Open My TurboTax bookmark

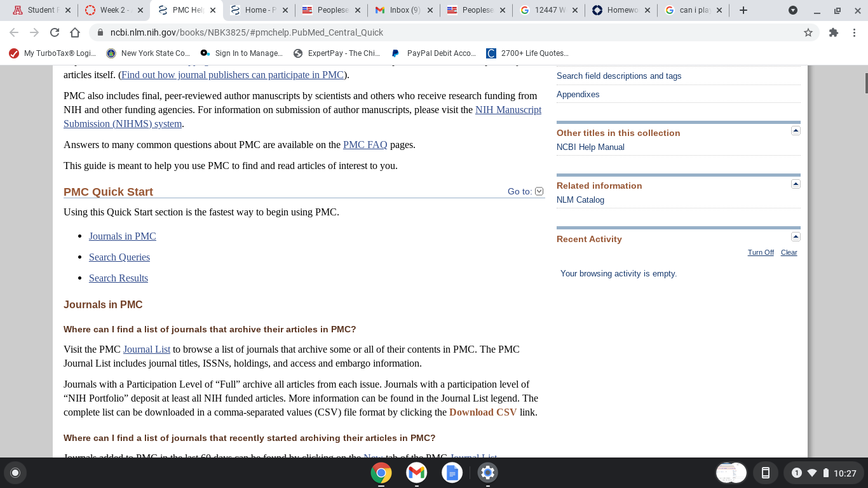[53, 53]
